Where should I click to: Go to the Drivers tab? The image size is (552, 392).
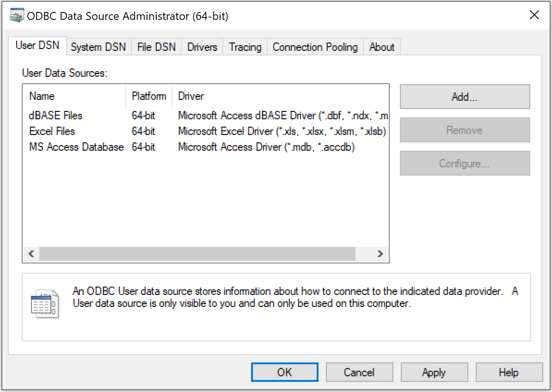202,47
